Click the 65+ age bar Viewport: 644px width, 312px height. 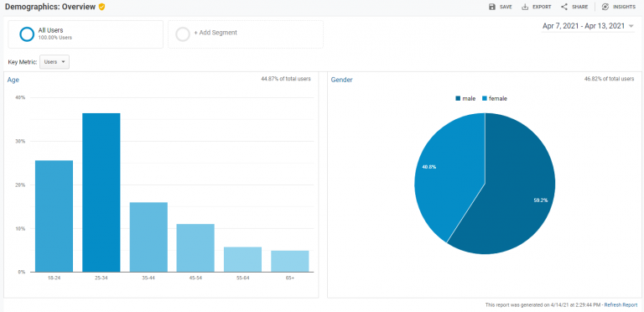[290, 261]
